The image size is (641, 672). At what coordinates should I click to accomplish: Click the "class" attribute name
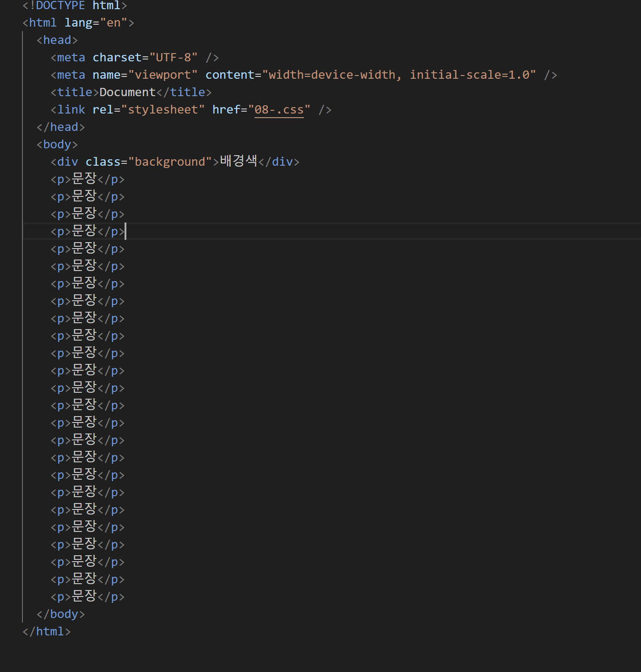point(103,162)
